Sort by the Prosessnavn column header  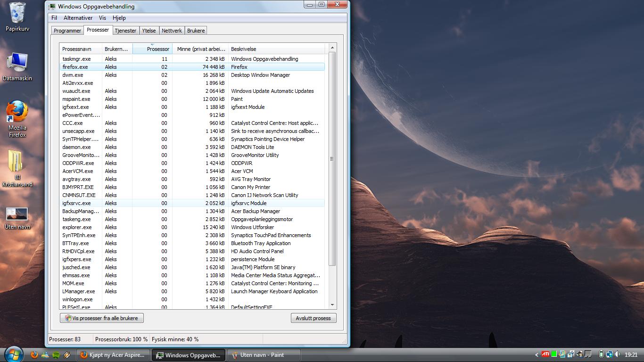coord(81,49)
